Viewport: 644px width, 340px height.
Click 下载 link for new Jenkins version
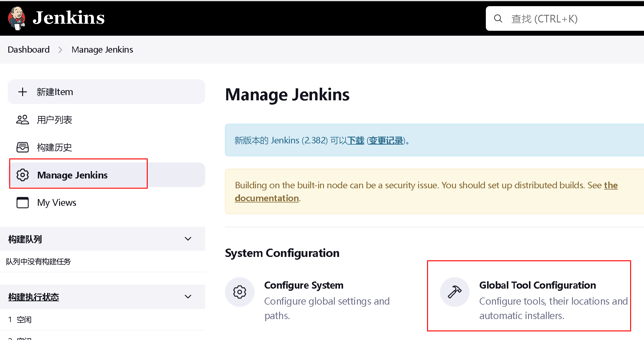tap(356, 141)
